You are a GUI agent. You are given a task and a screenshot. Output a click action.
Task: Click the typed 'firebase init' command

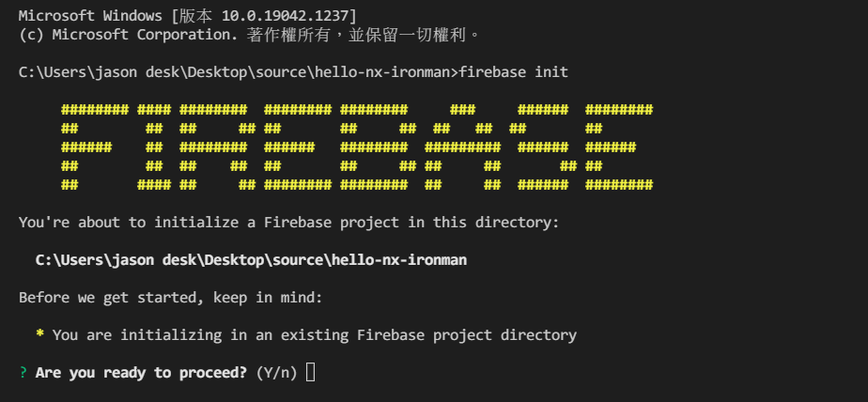(514, 72)
